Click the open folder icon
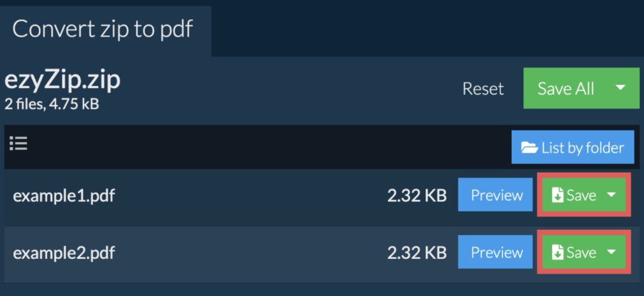The width and height of the screenshot is (644, 296). pyautogui.click(x=529, y=148)
